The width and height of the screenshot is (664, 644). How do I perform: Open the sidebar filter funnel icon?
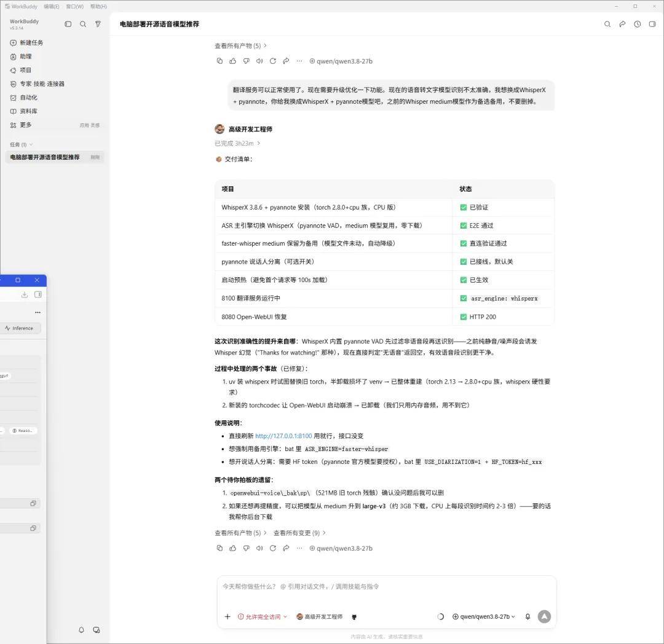(98, 24)
